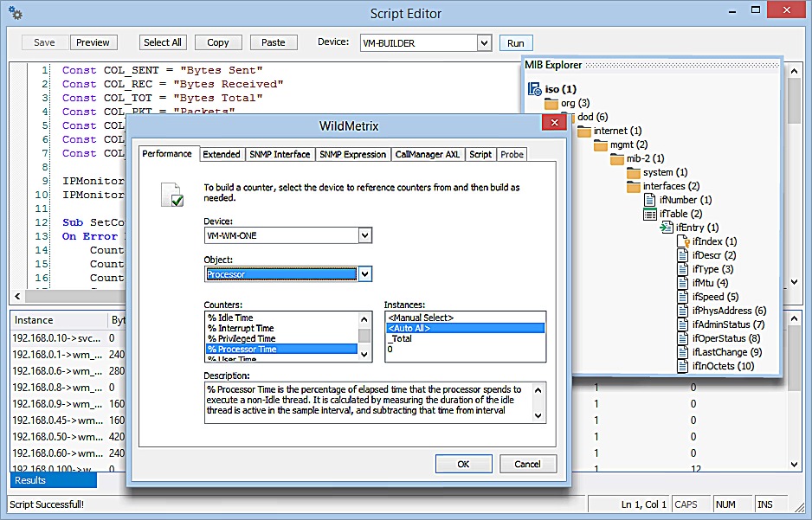Click the interfaces (2) folder icon
The image size is (812, 520).
634,187
